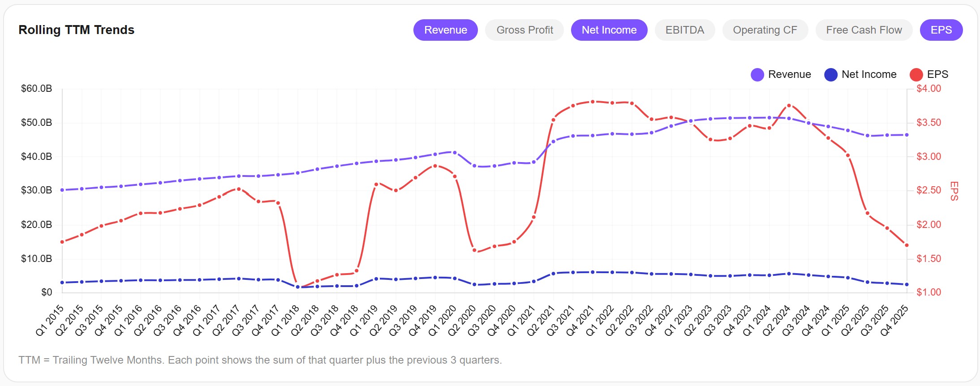Screen dimensions: 980x386
Task: Disable the Revenue metric pill
Action: [445, 30]
